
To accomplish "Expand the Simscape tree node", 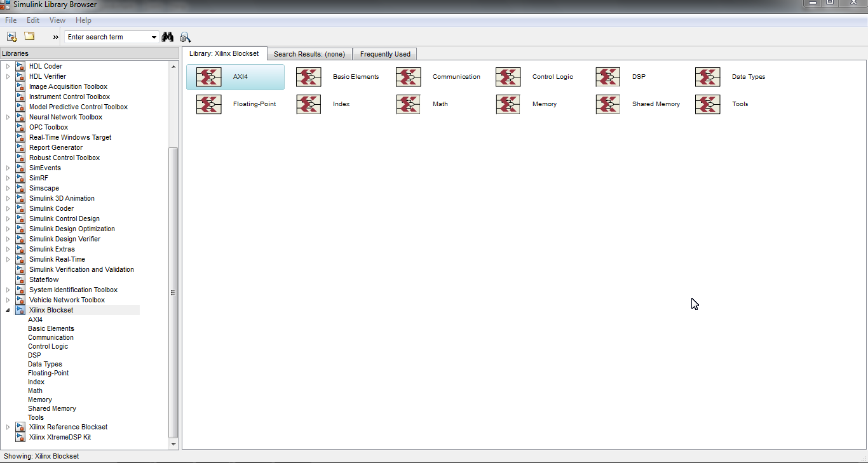I will pos(8,188).
